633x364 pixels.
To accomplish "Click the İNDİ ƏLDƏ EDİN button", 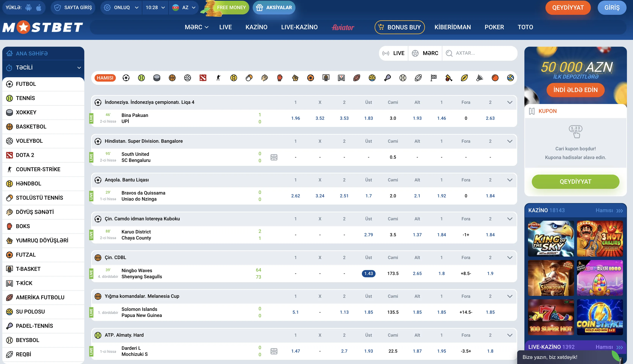I will coord(575,90).
